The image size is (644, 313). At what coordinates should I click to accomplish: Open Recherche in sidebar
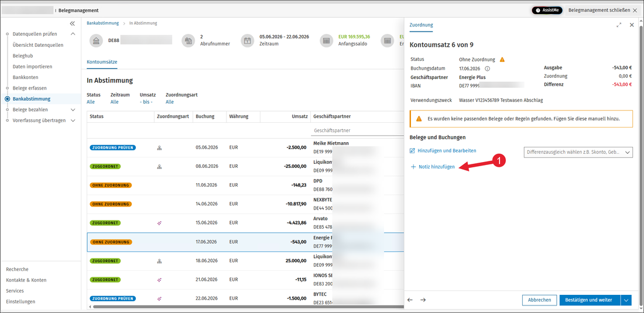(x=17, y=270)
